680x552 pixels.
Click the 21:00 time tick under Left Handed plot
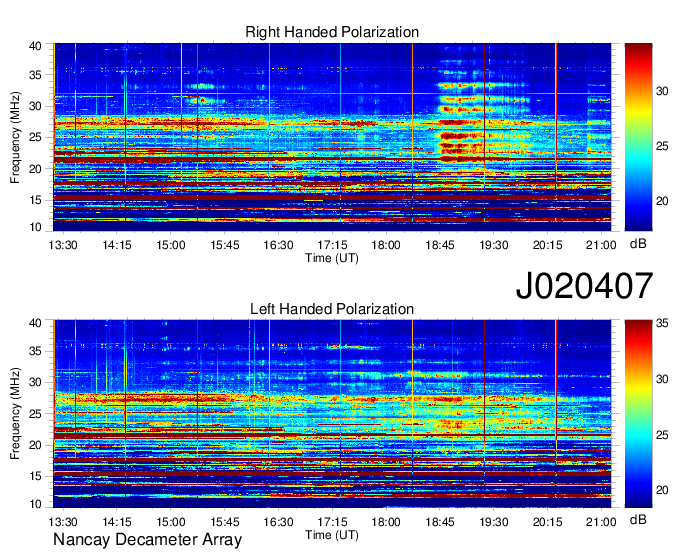point(602,522)
